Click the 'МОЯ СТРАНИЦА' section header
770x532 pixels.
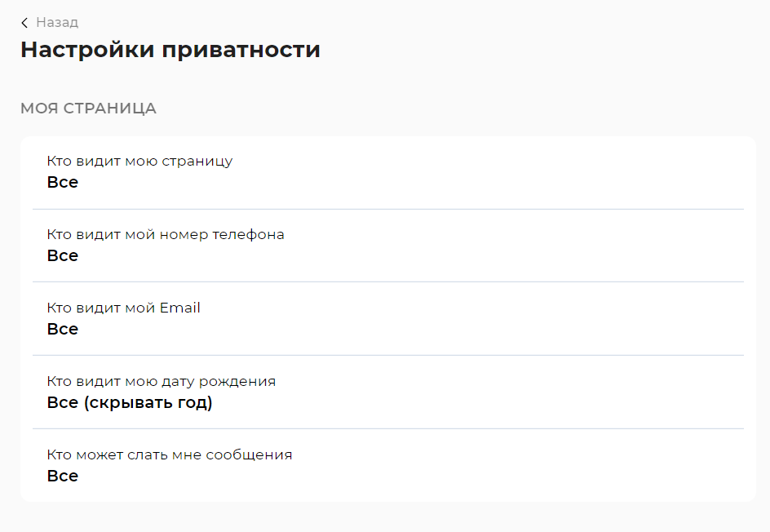pyautogui.click(x=88, y=109)
